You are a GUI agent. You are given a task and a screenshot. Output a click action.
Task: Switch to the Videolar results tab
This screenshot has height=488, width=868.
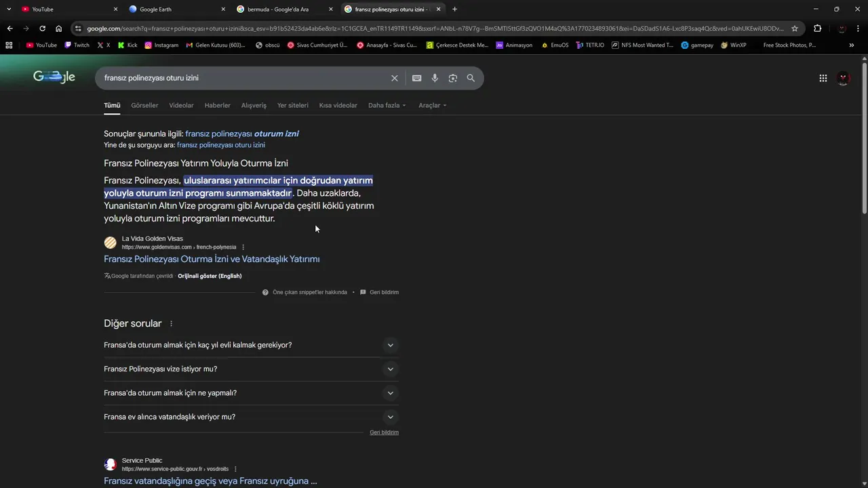pos(181,105)
